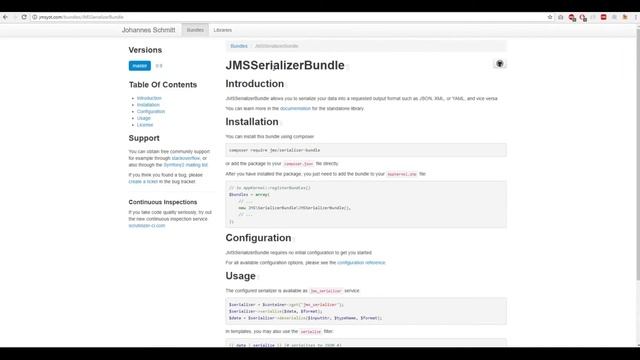Reload the page with the refresh icon

(24, 17)
